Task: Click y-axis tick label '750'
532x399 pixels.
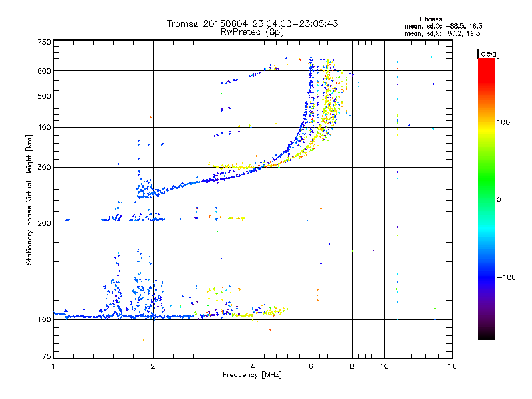Action: pos(45,42)
